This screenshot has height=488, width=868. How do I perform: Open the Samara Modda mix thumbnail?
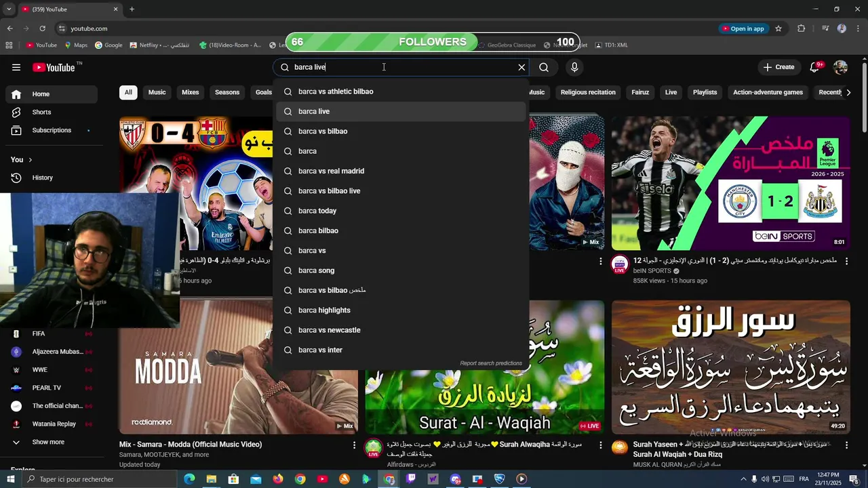click(x=239, y=367)
